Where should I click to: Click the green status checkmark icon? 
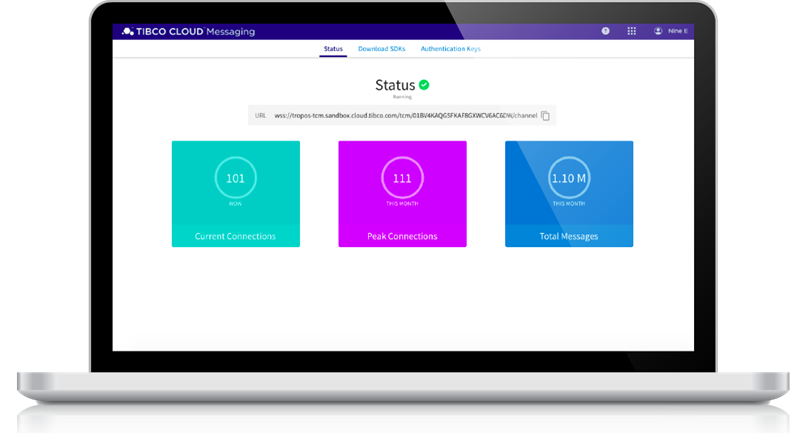(424, 85)
